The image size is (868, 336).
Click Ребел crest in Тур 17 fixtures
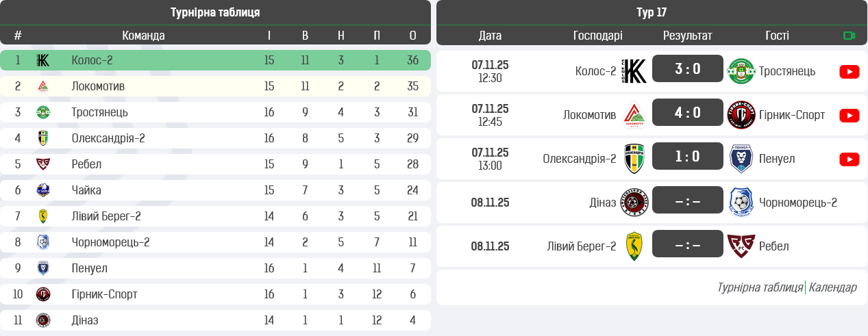[741, 246]
